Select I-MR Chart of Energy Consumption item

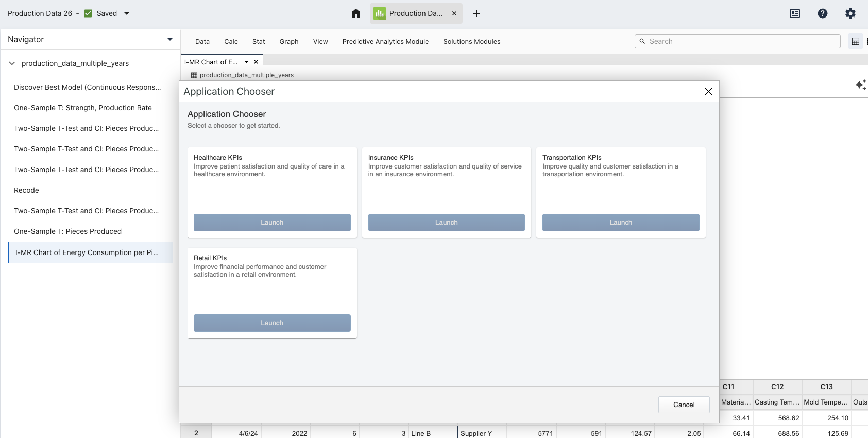91,252
